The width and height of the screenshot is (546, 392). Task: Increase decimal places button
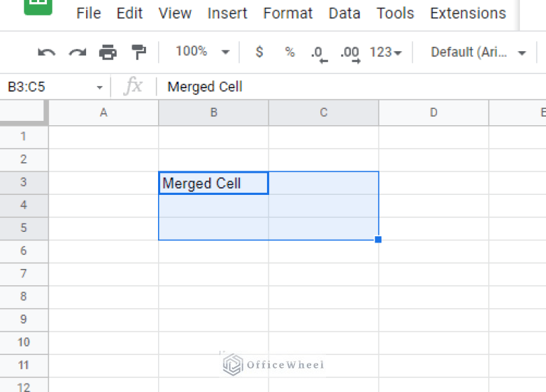[350, 53]
